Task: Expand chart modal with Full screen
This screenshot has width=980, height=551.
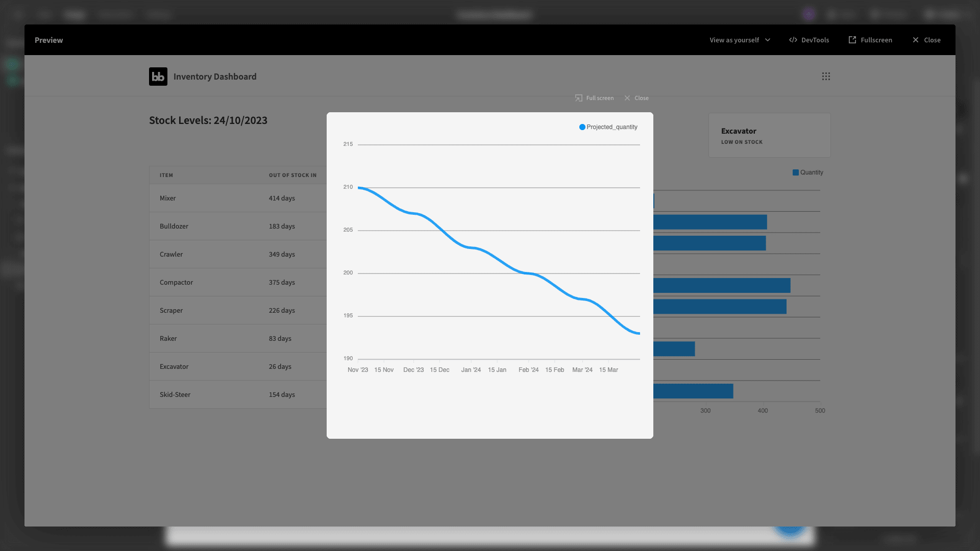Action: 595,98
